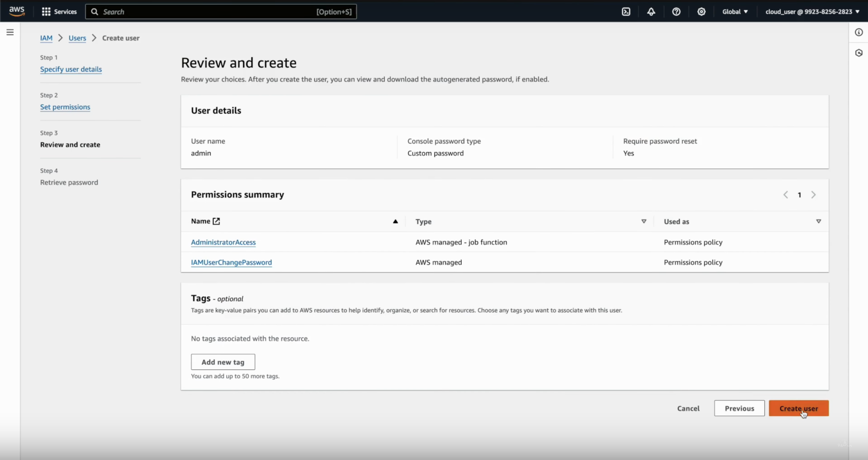The width and height of the screenshot is (868, 460).
Task: Go to Step 2 Set permissions
Action: [x=65, y=107]
